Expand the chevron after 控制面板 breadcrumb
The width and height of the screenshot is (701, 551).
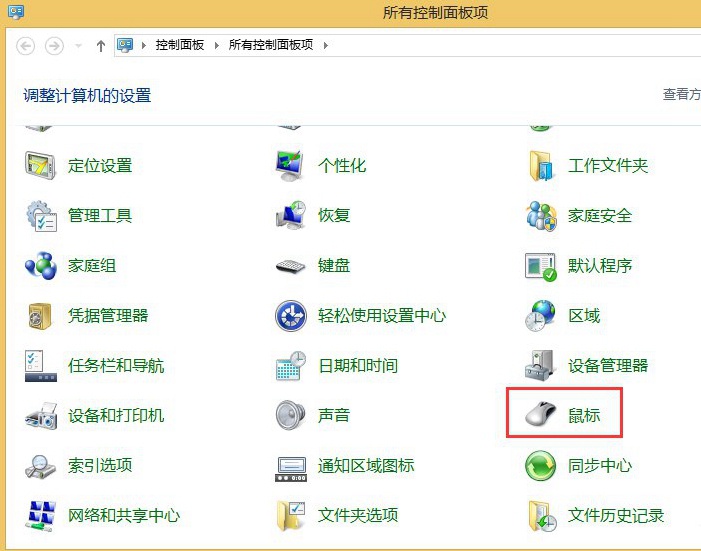(216, 45)
